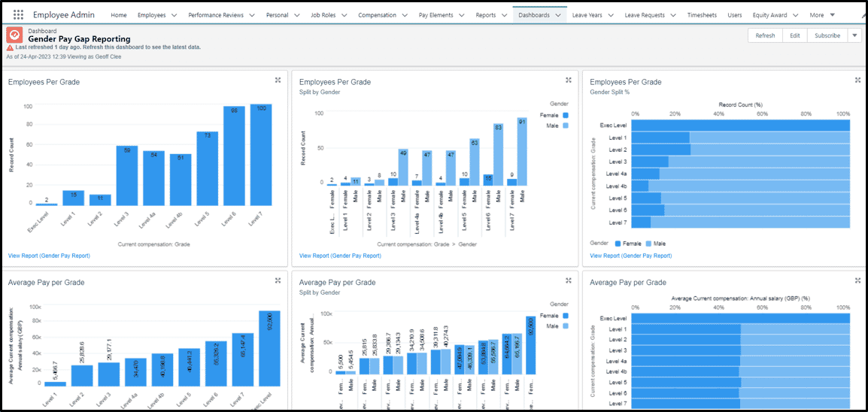Open View Report link under first chart

(49, 256)
